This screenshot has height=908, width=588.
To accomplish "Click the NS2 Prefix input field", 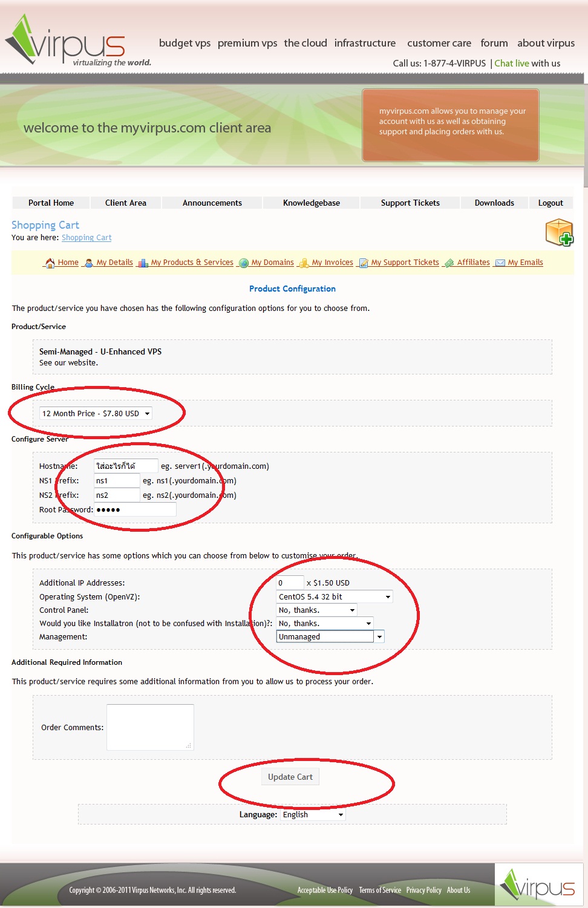I will [x=117, y=495].
